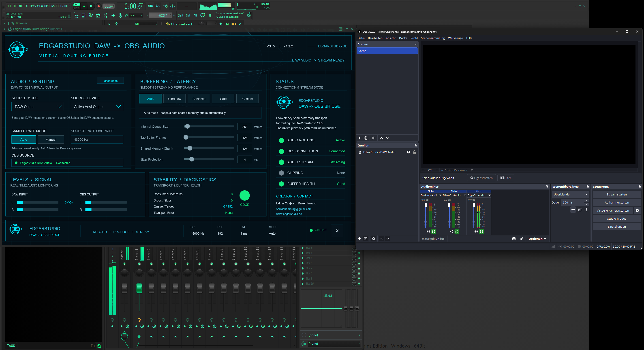The height and width of the screenshot is (350, 644).
Task: Remove the selected scene in OBS Szenen panel
Action: (x=366, y=138)
